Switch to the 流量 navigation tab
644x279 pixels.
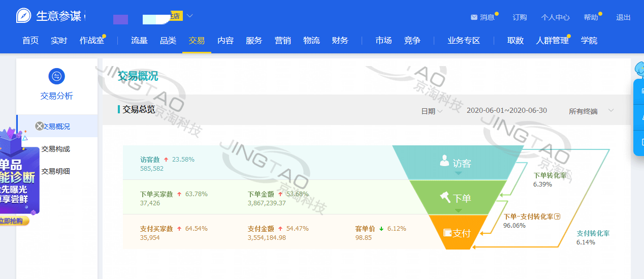point(139,41)
